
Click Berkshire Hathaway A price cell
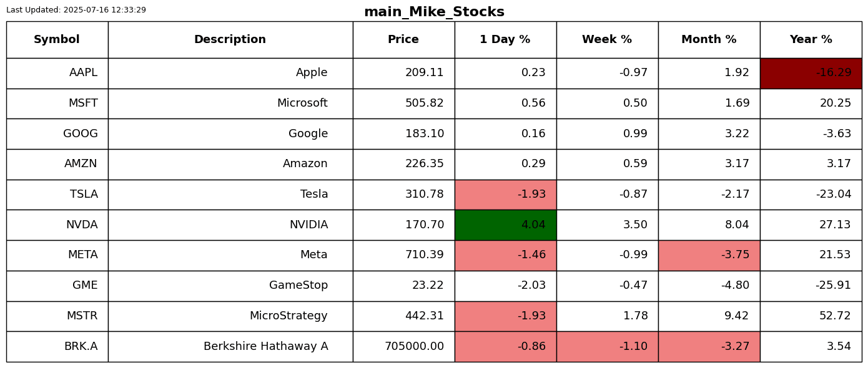tap(403, 347)
